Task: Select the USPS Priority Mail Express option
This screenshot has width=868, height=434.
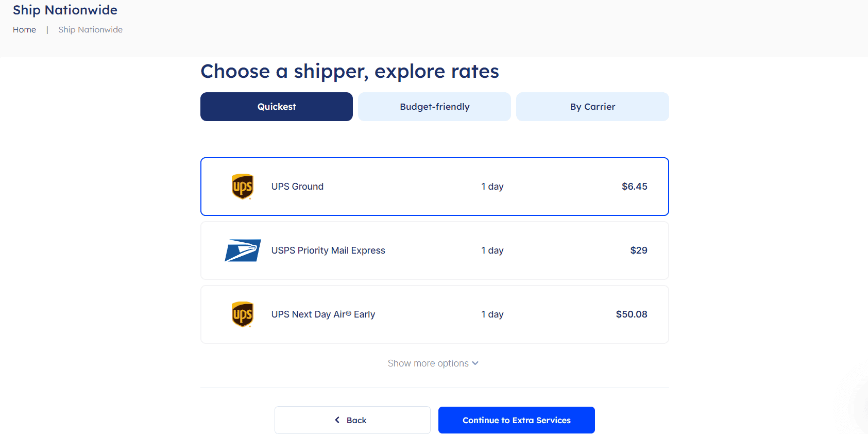Action: [x=434, y=251]
